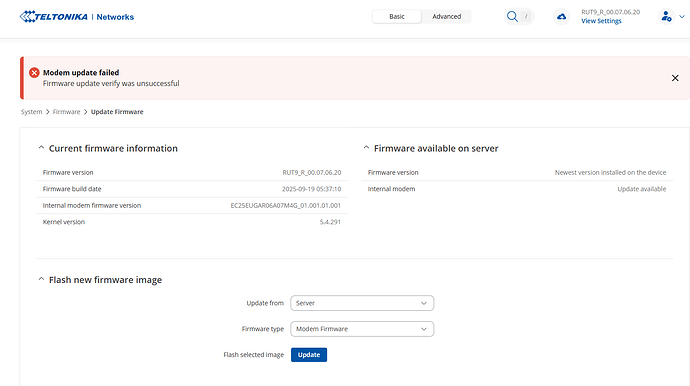Click Firmware update verify was unsuccessful message

(111, 83)
